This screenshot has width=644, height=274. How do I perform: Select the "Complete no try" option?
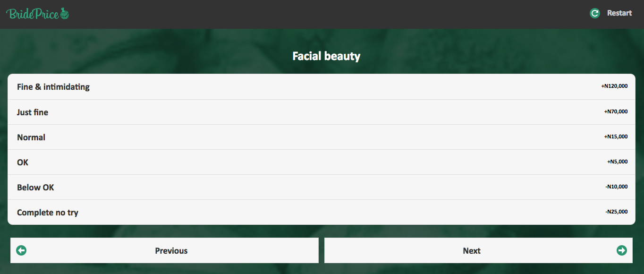[48, 213]
